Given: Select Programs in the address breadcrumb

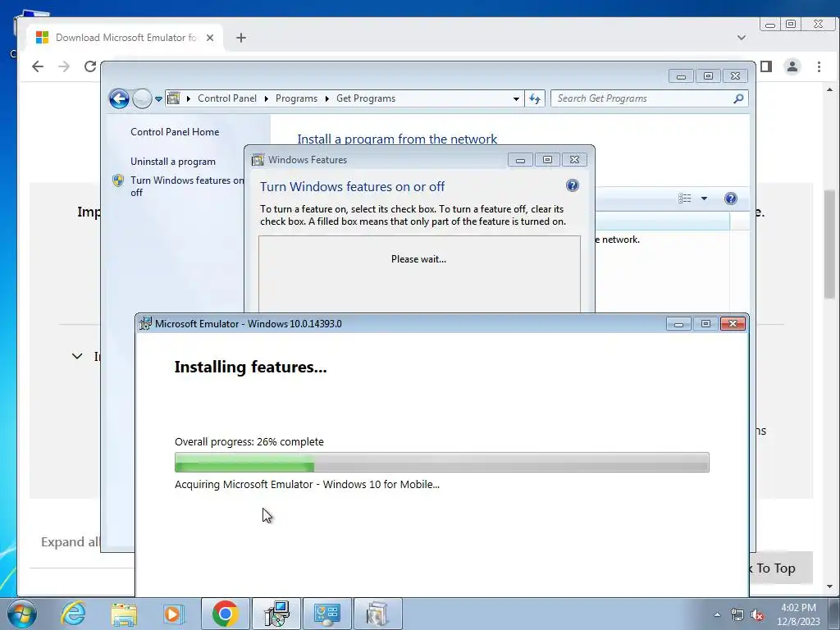Looking at the screenshot, I should click(x=296, y=98).
